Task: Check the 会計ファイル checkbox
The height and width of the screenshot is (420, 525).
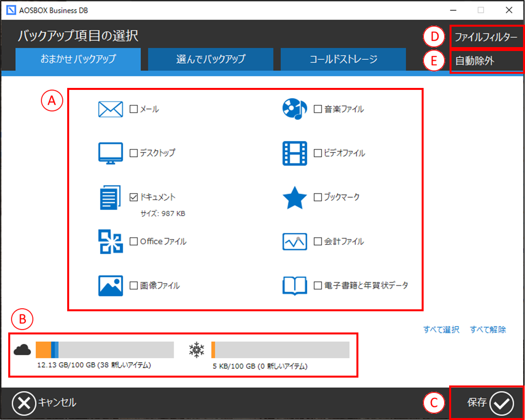Action: pos(318,241)
